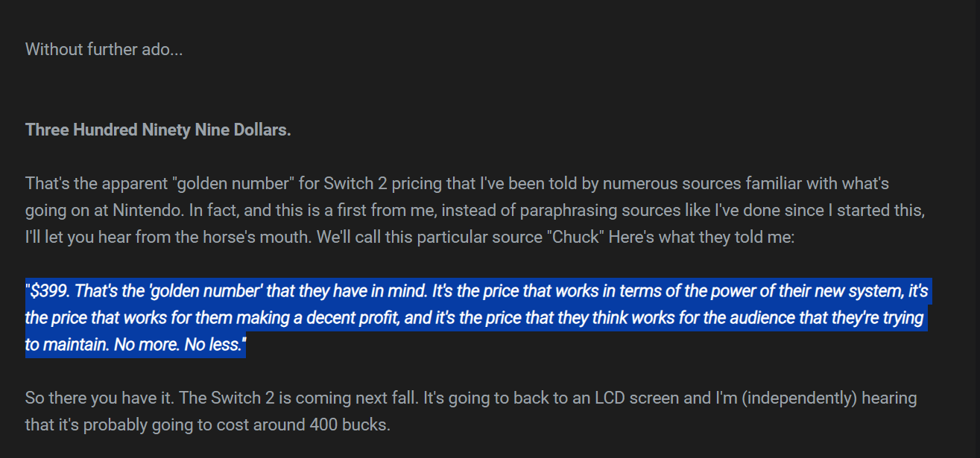980x458 pixels.
Task: Click the phrase '400 bucks' at the end
Action: point(353,426)
